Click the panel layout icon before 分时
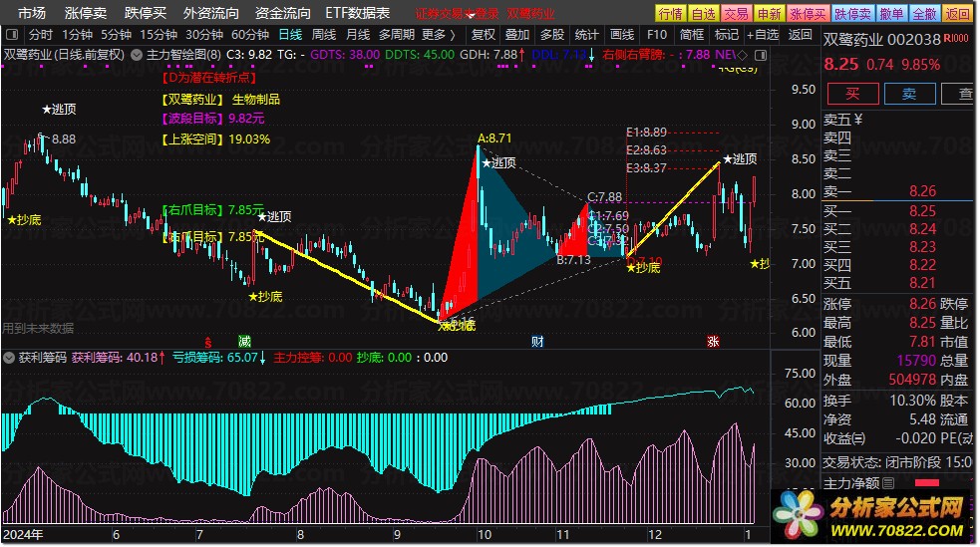The height and width of the screenshot is (547, 980). 12,35
